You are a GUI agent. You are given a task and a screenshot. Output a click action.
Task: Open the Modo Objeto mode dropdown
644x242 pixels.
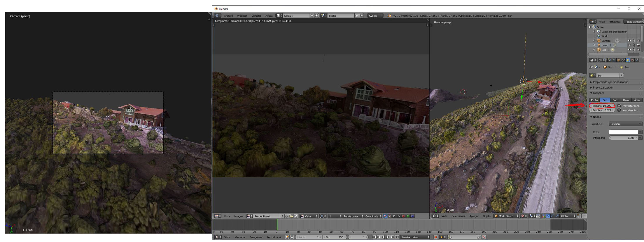pyautogui.click(x=506, y=216)
